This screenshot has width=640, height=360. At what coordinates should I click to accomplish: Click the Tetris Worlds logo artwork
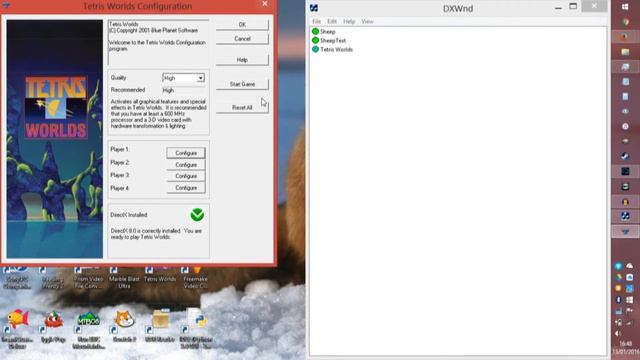pyautogui.click(x=56, y=107)
